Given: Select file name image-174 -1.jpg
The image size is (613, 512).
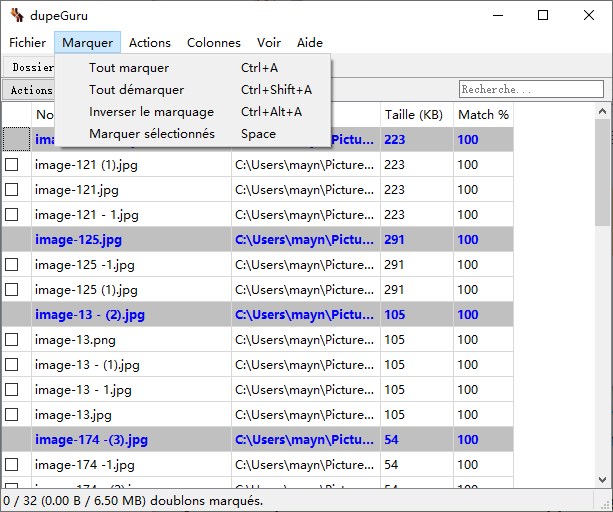Looking at the screenshot, I should [x=84, y=465].
